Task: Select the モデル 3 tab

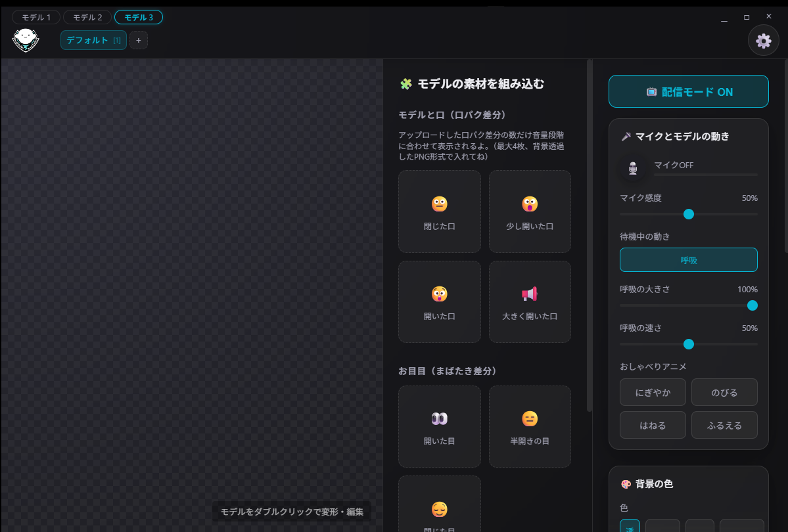Action: 139,17
